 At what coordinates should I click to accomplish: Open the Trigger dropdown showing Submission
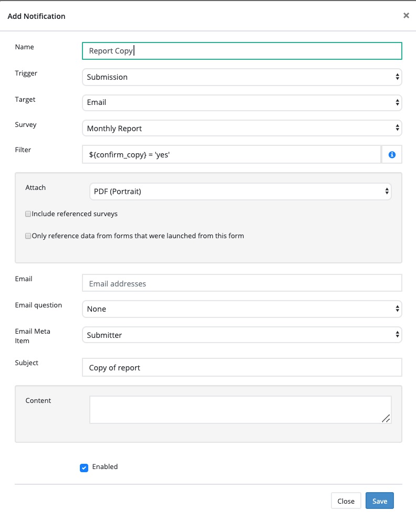tap(242, 77)
